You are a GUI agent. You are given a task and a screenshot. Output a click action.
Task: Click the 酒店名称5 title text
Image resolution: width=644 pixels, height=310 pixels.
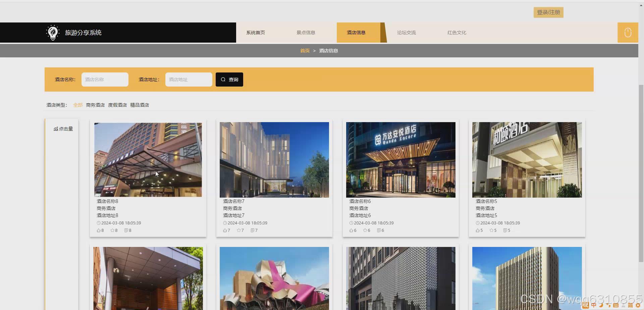tap(486, 201)
